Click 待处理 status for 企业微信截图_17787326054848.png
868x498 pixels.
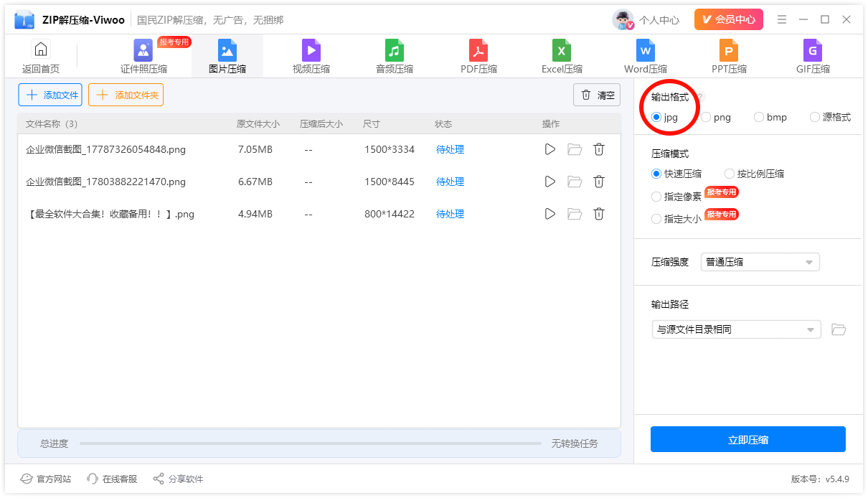(x=450, y=149)
